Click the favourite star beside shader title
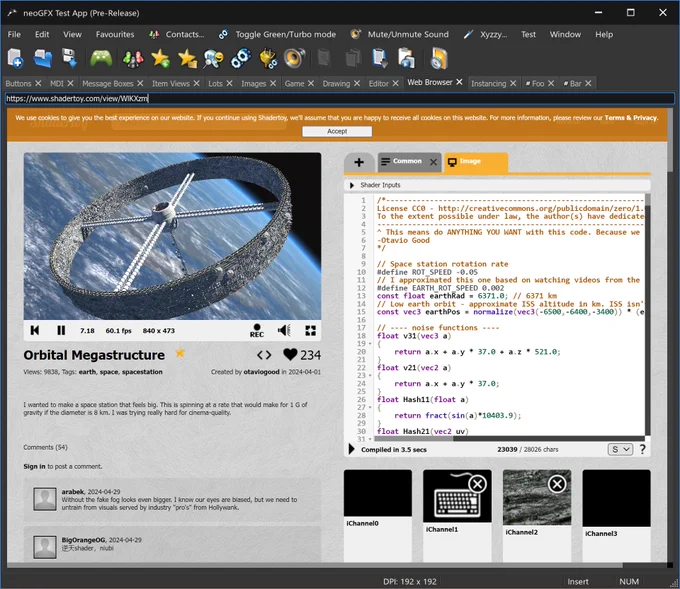 pos(180,353)
